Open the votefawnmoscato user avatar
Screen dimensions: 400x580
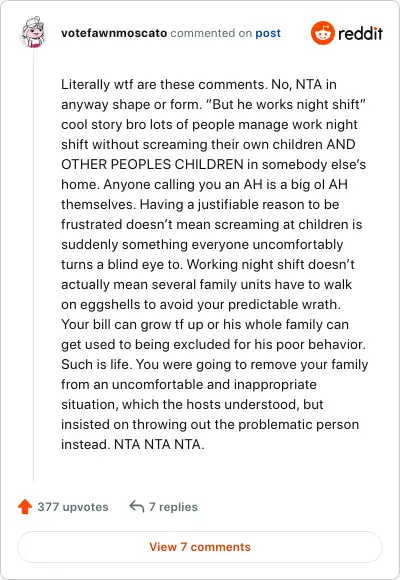point(33,33)
